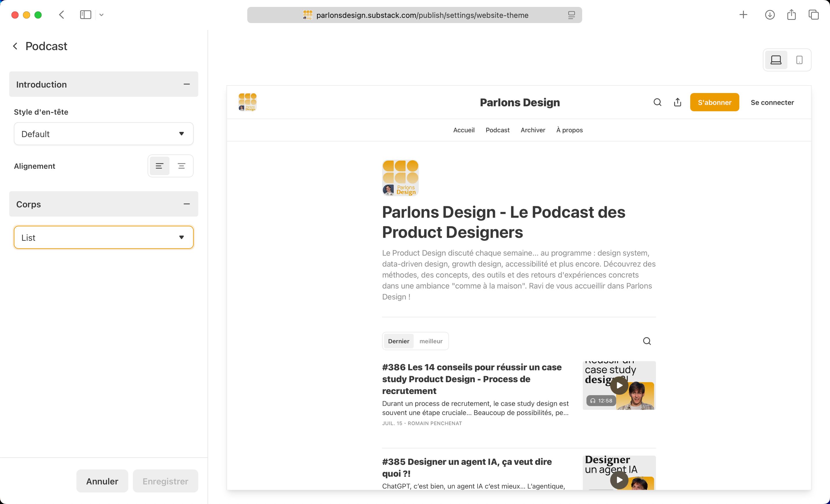Viewport: 830px width, 504px height.
Task: Click the search icon above the episode list
Action: (647, 341)
